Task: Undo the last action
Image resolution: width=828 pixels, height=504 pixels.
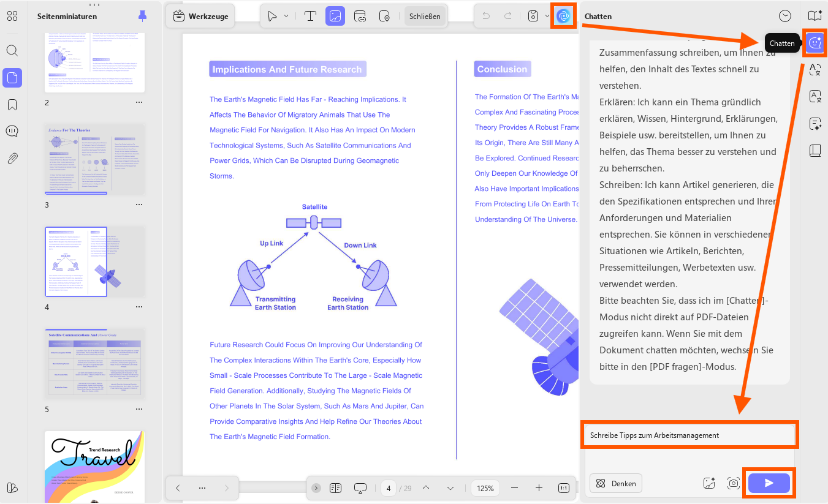Action: click(x=486, y=17)
